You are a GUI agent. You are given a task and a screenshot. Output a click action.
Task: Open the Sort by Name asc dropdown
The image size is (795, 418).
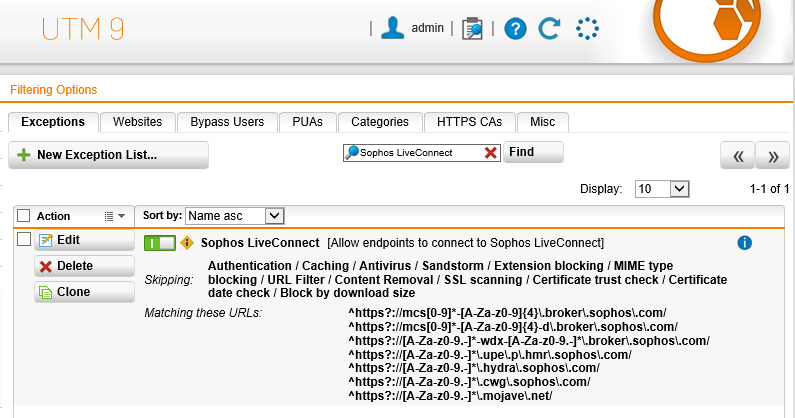point(235,216)
